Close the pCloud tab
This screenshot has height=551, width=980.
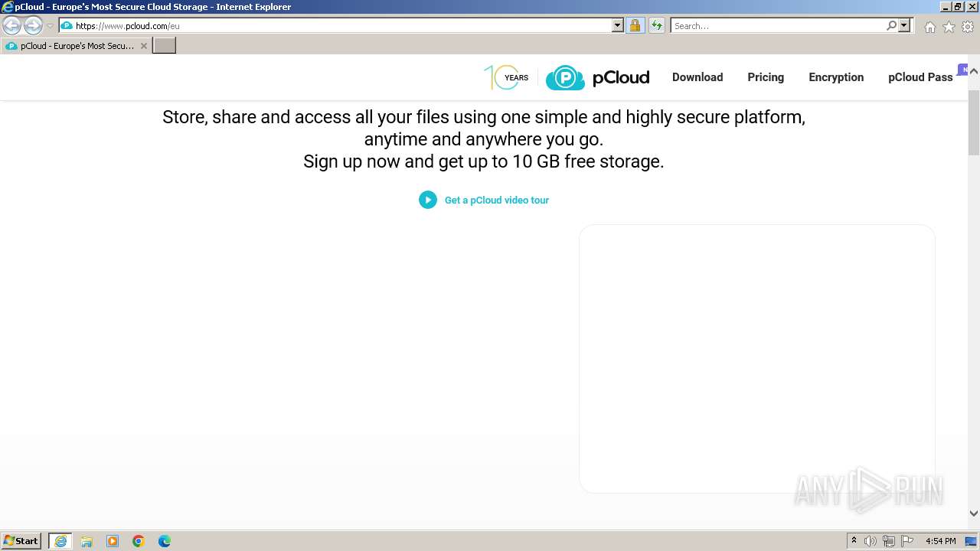pyautogui.click(x=143, y=46)
